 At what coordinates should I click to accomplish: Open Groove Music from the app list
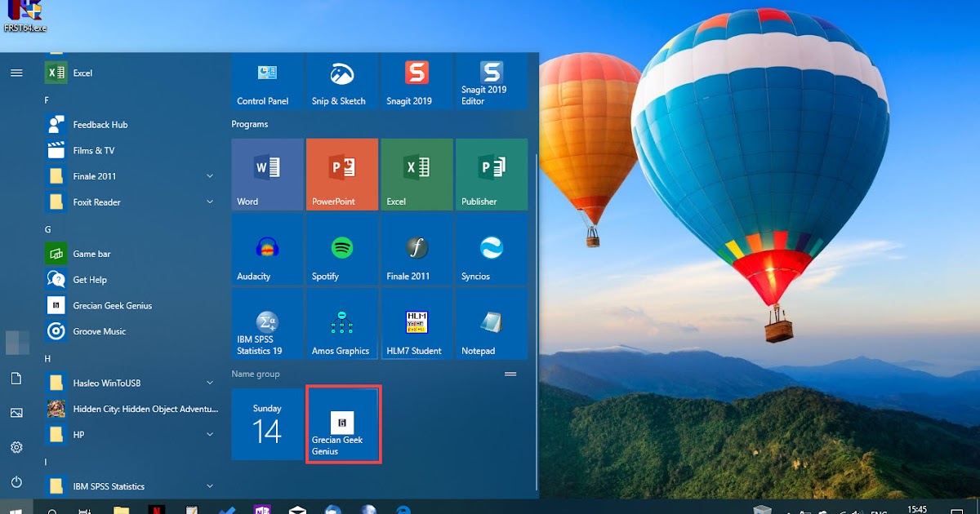(x=100, y=331)
